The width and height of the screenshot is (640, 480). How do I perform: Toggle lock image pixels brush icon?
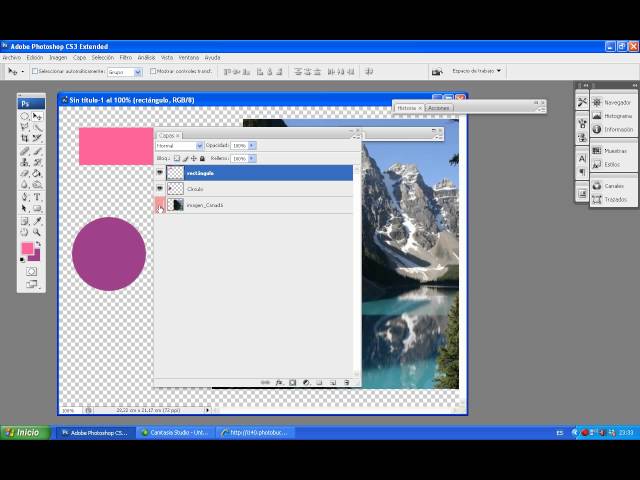pyautogui.click(x=185, y=158)
